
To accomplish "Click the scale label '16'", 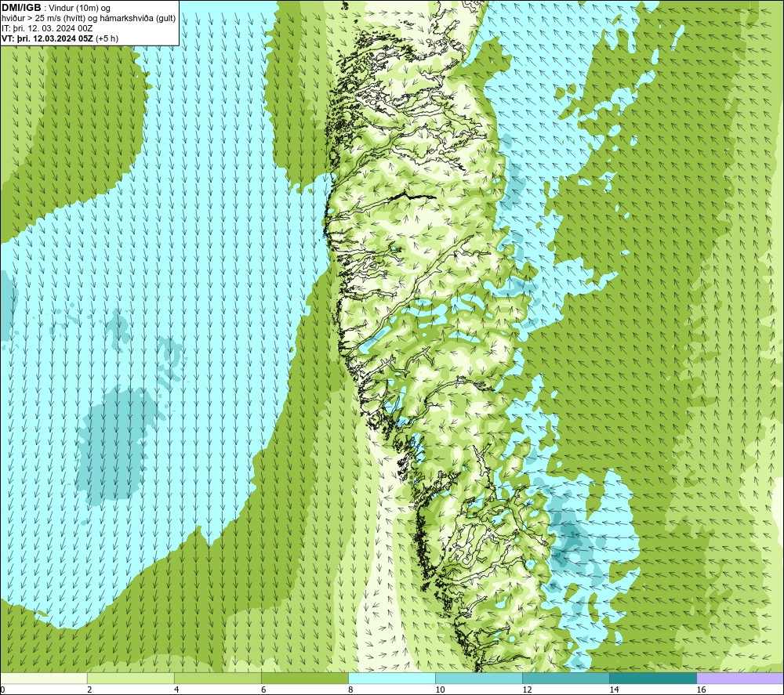I will pyautogui.click(x=700, y=690).
